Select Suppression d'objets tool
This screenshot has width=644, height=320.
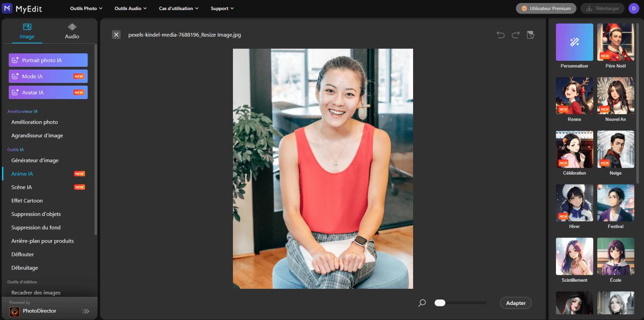[36, 214]
